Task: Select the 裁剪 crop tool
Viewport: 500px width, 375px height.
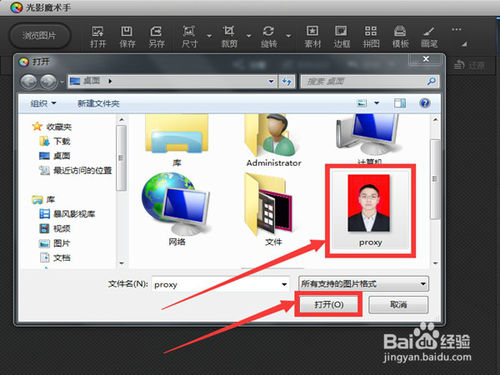Action: tap(229, 37)
